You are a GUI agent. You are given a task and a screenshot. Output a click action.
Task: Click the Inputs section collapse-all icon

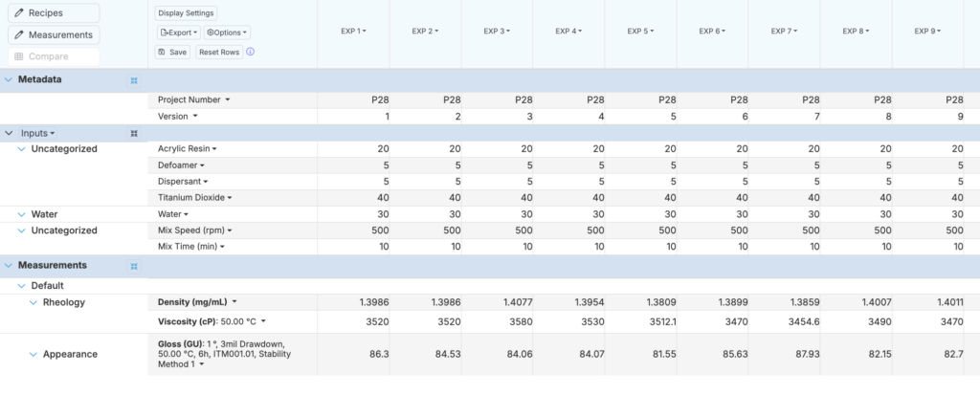click(x=134, y=133)
